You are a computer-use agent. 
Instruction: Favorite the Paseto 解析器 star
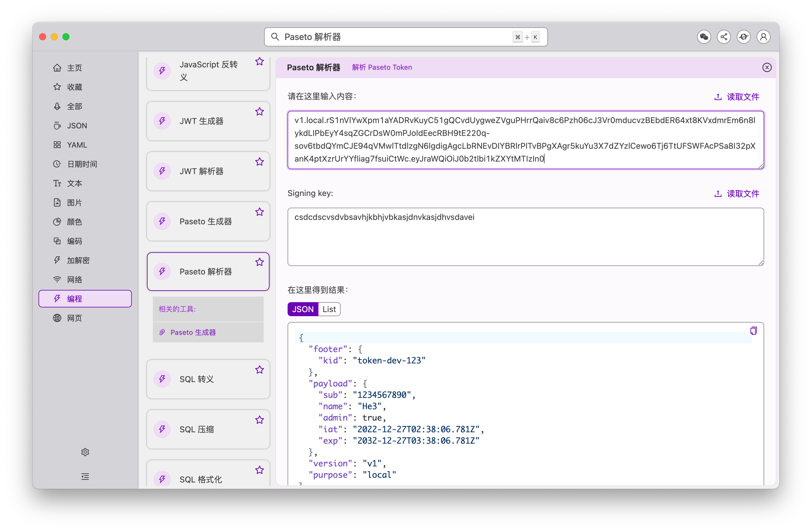(x=260, y=262)
